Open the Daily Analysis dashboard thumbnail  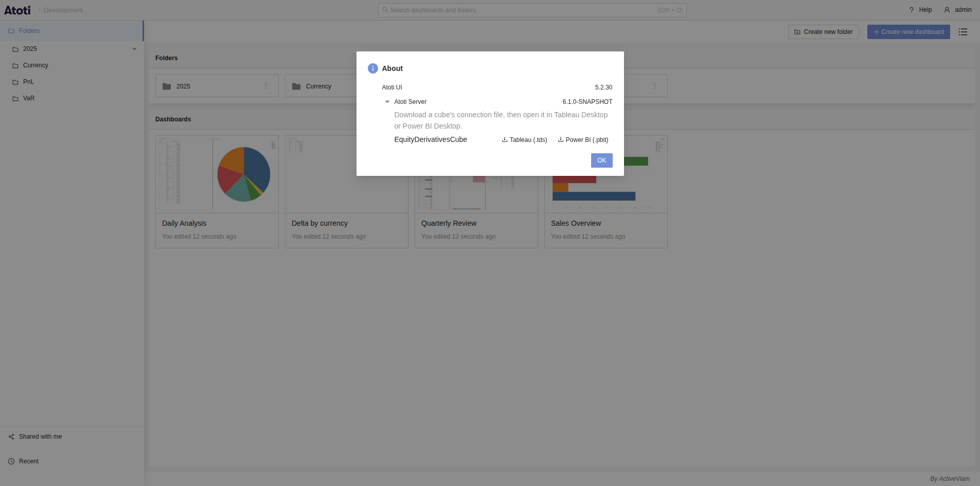(x=217, y=174)
